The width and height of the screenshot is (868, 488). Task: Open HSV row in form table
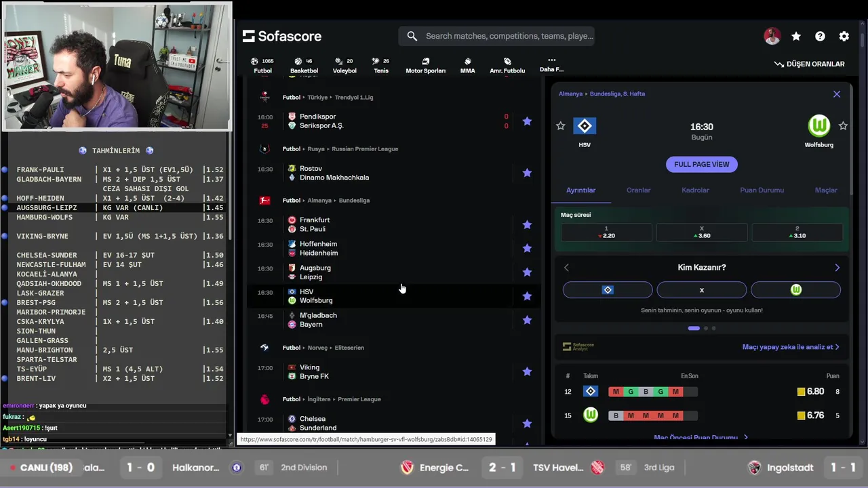point(701,392)
